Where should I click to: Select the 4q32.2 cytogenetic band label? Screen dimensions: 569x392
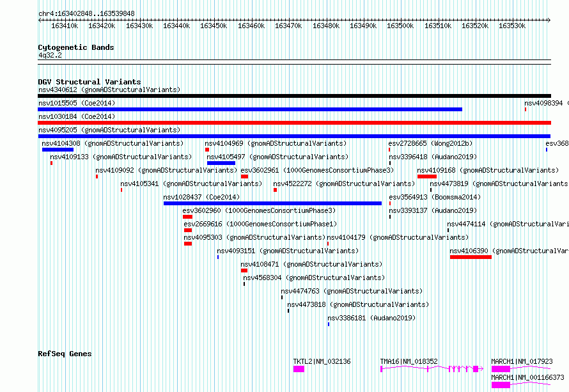click(x=50, y=55)
